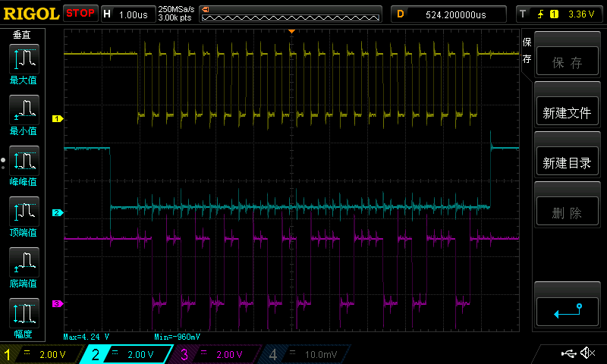The width and height of the screenshot is (607, 364).
Task: Select the channel 1 2.00 V label
Action: tap(52, 354)
